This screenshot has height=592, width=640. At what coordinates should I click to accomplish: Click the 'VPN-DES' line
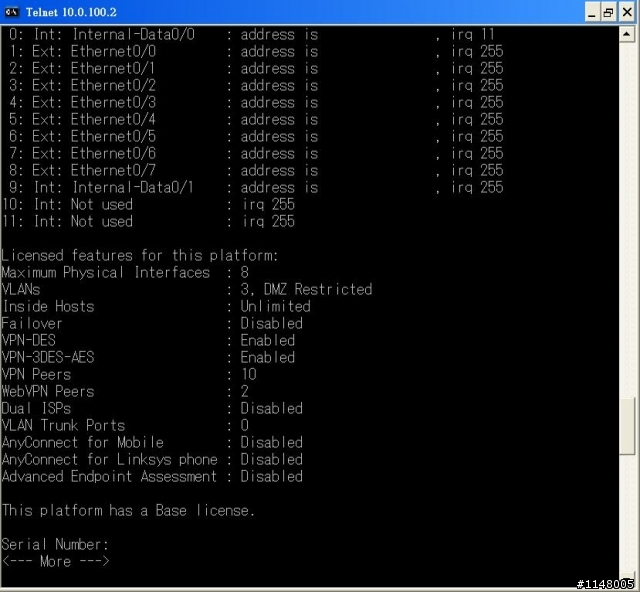(148, 341)
